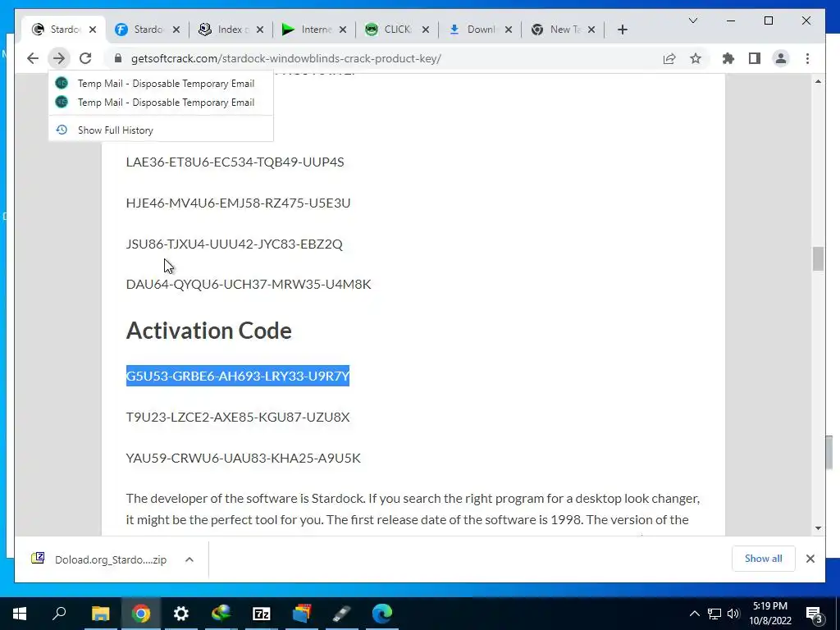Open the stacked-files app on taskbar
This screenshot has height=630, width=840.
[302, 614]
